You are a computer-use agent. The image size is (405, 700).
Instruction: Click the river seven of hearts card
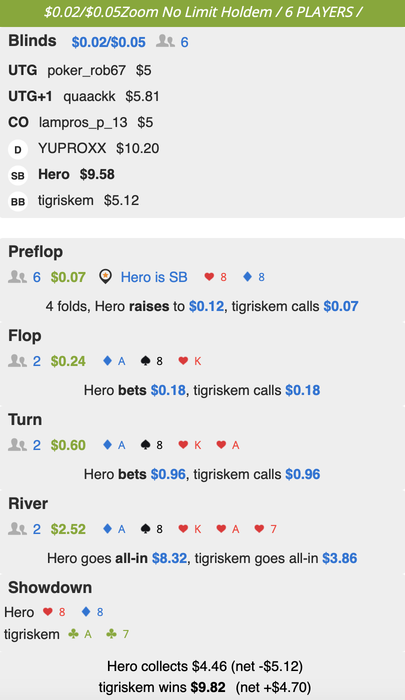266,529
